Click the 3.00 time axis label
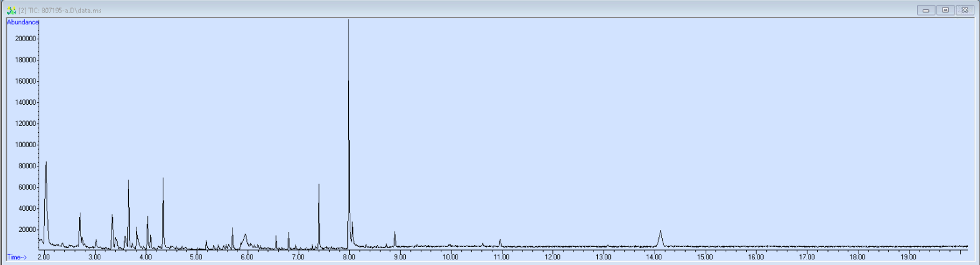 pyautogui.click(x=95, y=257)
